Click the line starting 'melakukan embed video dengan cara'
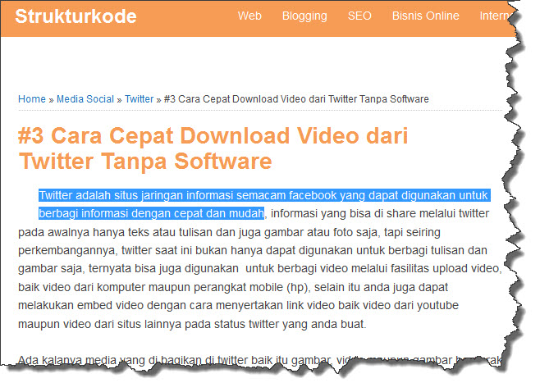This screenshot has height=392, width=540. [238, 306]
